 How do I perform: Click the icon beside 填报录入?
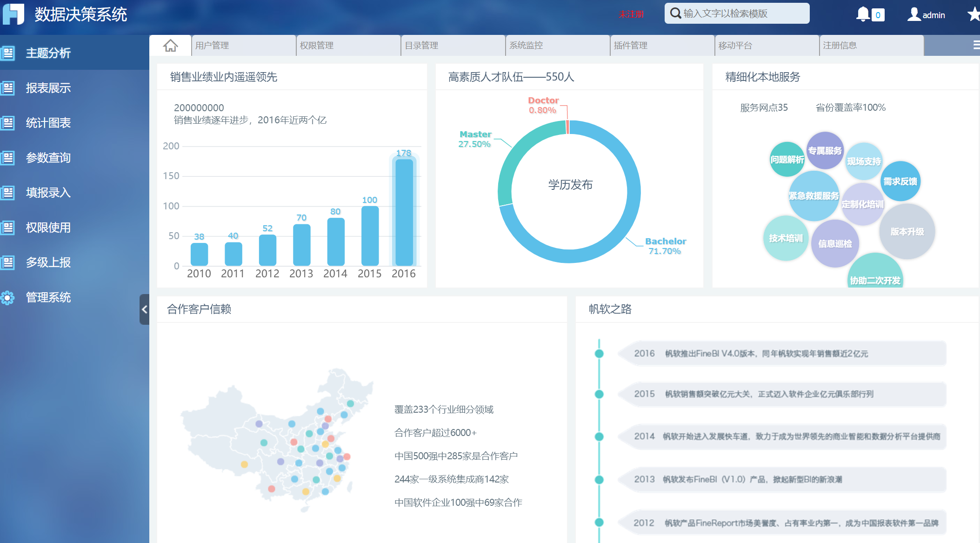[8, 193]
